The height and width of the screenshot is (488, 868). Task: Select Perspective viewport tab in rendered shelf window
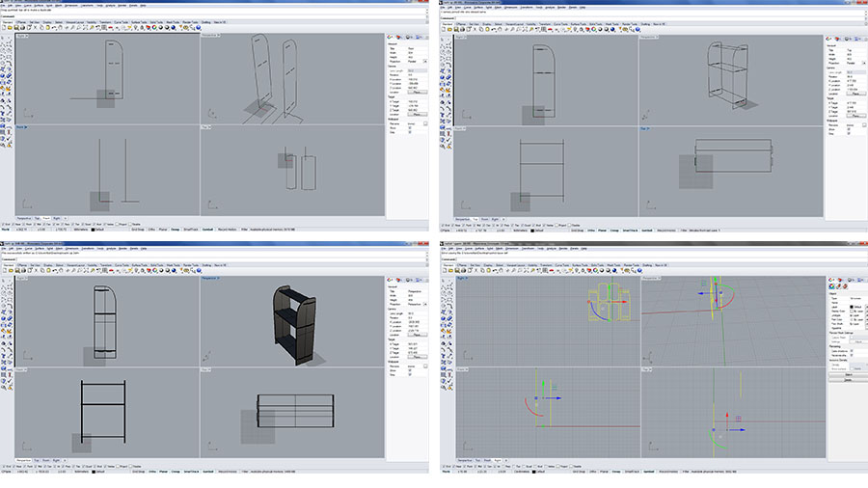(x=24, y=460)
